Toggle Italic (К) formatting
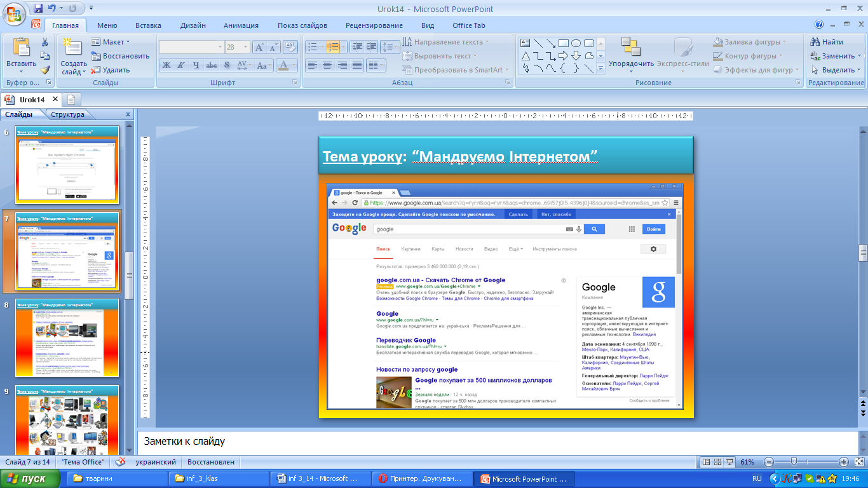The height and width of the screenshot is (488, 868). 181,65
